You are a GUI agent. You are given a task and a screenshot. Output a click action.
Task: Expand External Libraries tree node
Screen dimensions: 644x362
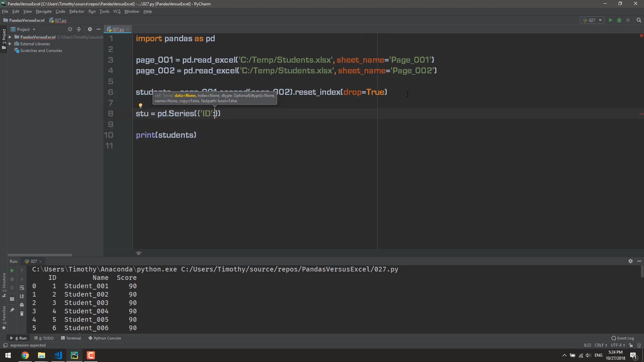[x=10, y=44]
